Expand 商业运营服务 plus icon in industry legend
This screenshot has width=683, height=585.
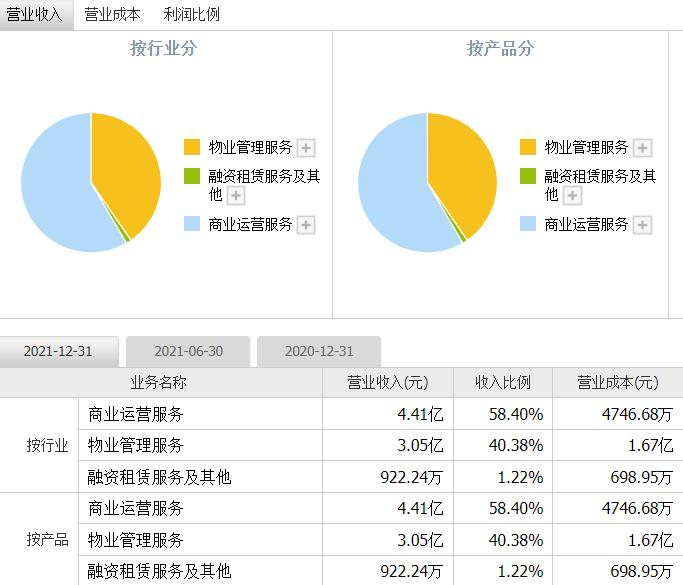pyautogui.click(x=306, y=225)
